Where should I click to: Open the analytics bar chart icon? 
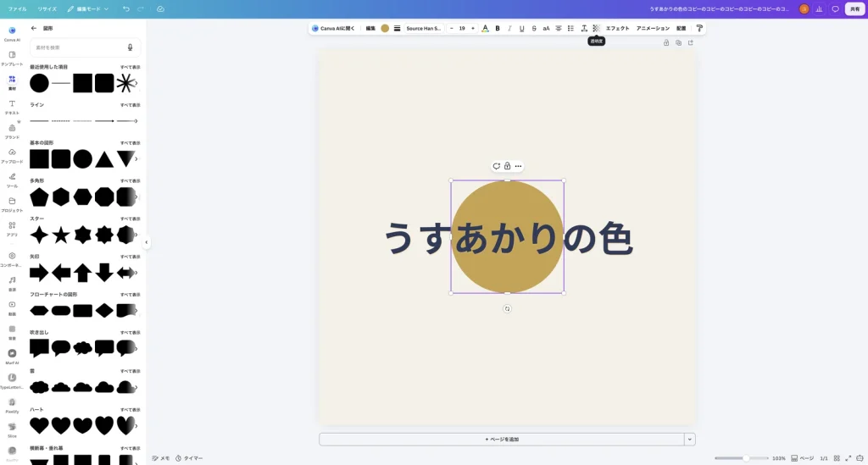coord(820,8)
